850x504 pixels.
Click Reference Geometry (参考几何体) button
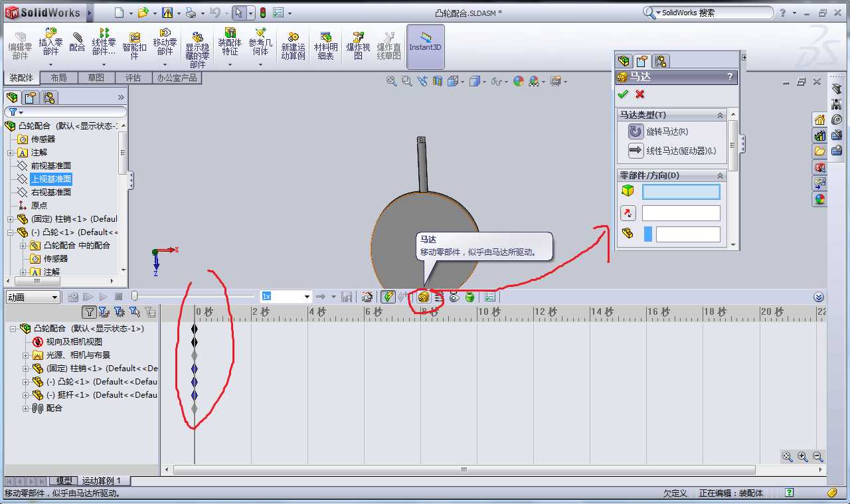click(x=260, y=46)
